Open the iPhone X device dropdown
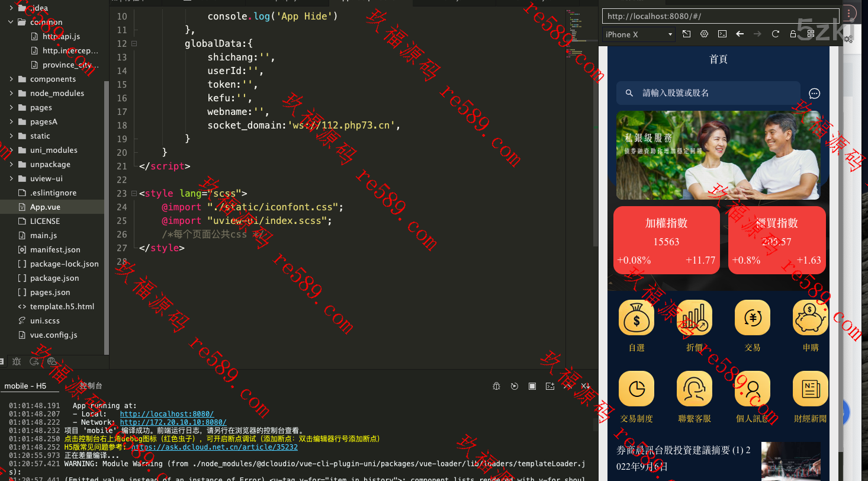 click(x=639, y=34)
